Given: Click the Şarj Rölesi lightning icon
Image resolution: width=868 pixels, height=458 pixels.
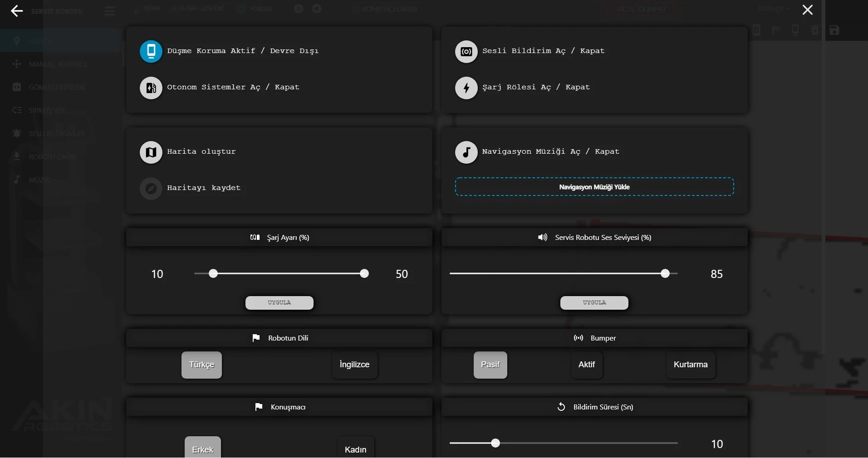Looking at the screenshot, I should [466, 88].
